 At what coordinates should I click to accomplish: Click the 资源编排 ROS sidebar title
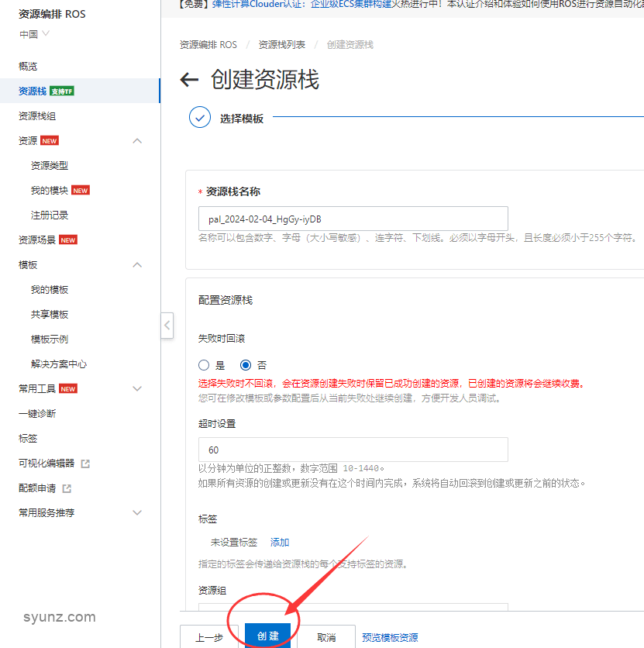tap(52, 14)
